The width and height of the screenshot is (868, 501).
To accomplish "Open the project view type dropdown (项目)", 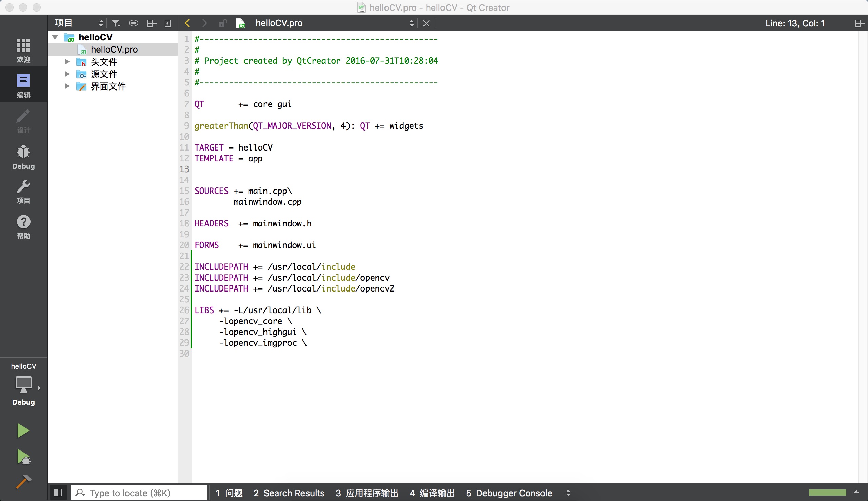I will (x=79, y=23).
